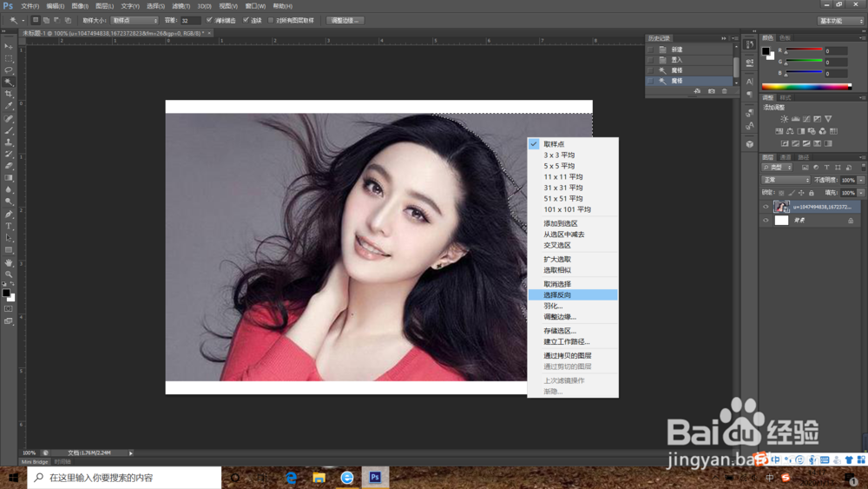
Task: Toggle the contiguous checkbox (连续)
Action: [246, 20]
